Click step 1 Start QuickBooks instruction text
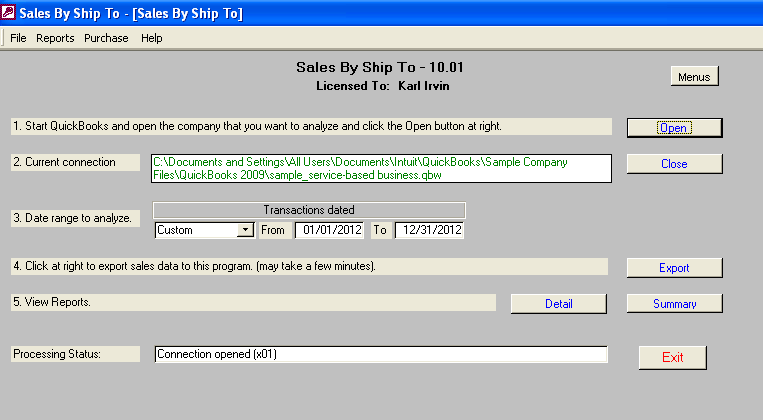Viewport: 763px width, 420px height. click(311, 126)
